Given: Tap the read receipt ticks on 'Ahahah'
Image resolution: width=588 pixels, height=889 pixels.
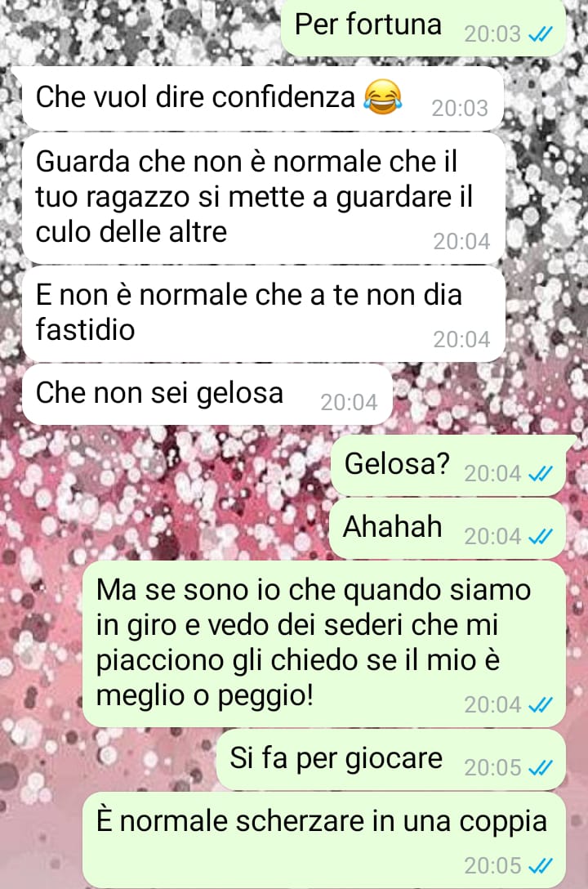Looking at the screenshot, I should tap(540, 536).
